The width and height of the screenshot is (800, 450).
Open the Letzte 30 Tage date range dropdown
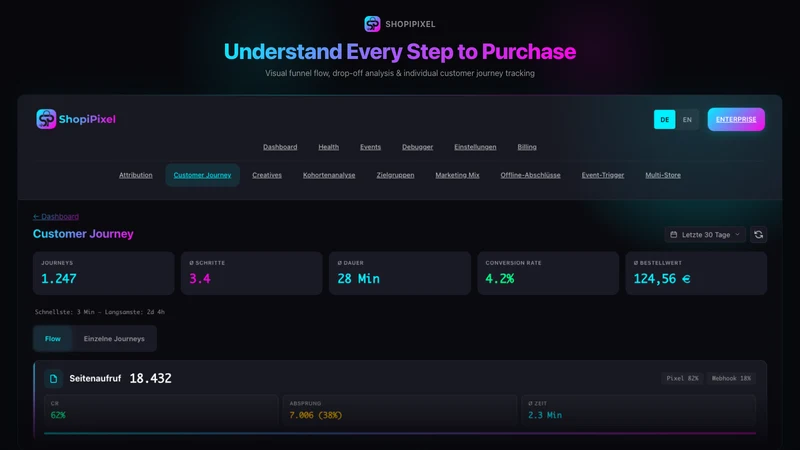705,235
